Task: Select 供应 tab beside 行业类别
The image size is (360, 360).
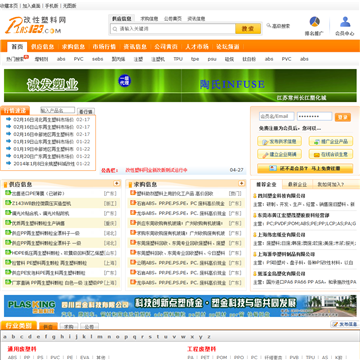Action: tap(48, 326)
